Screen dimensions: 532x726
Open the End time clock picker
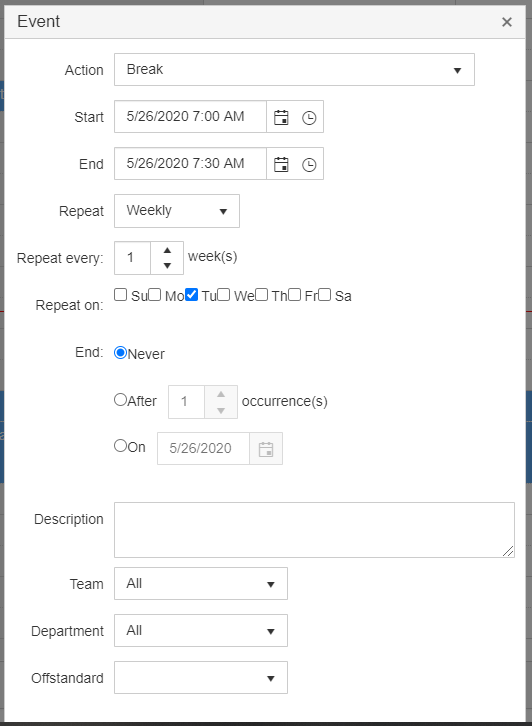click(309, 165)
